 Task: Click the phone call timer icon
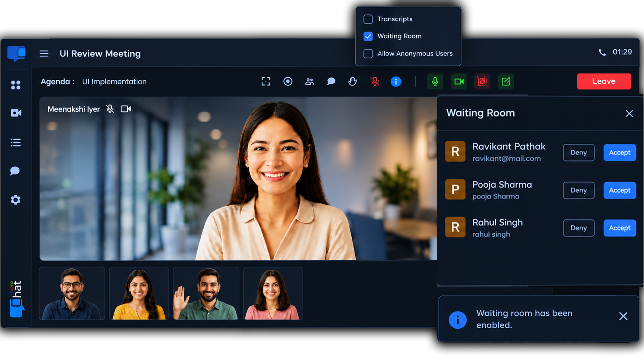pyautogui.click(x=602, y=52)
